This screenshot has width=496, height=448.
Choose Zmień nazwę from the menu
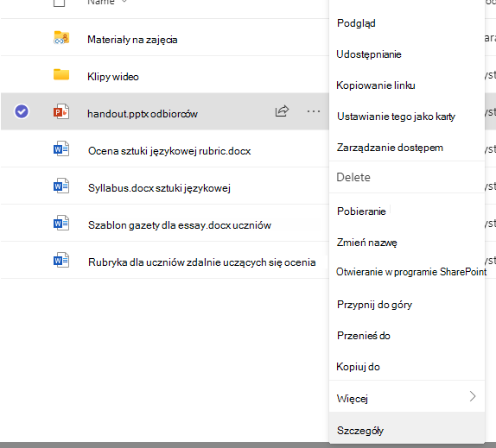tap(366, 243)
